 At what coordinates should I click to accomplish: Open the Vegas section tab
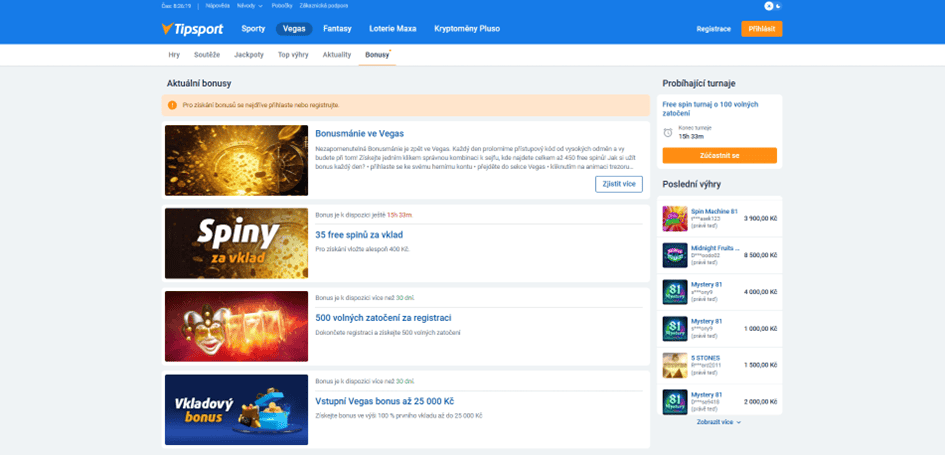[294, 28]
